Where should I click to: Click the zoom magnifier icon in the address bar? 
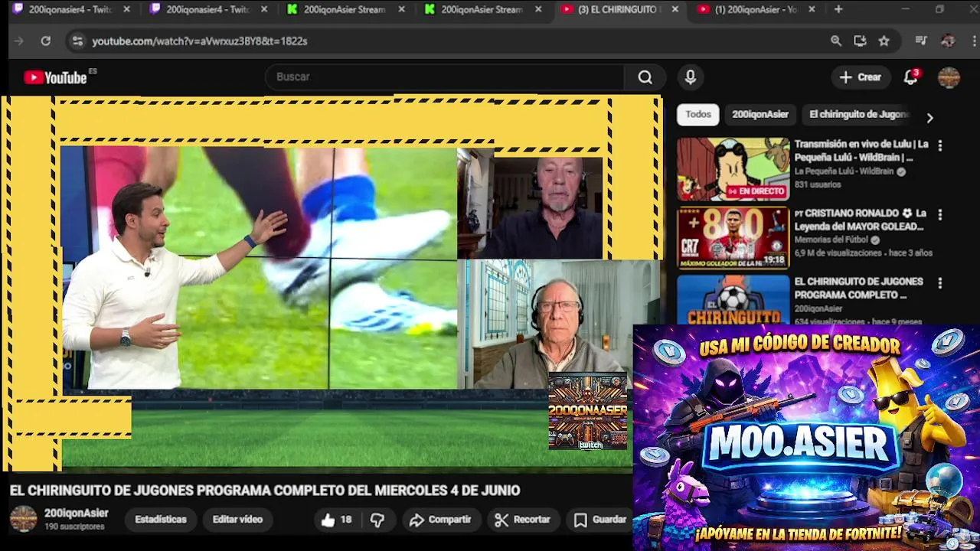(836, 41)
